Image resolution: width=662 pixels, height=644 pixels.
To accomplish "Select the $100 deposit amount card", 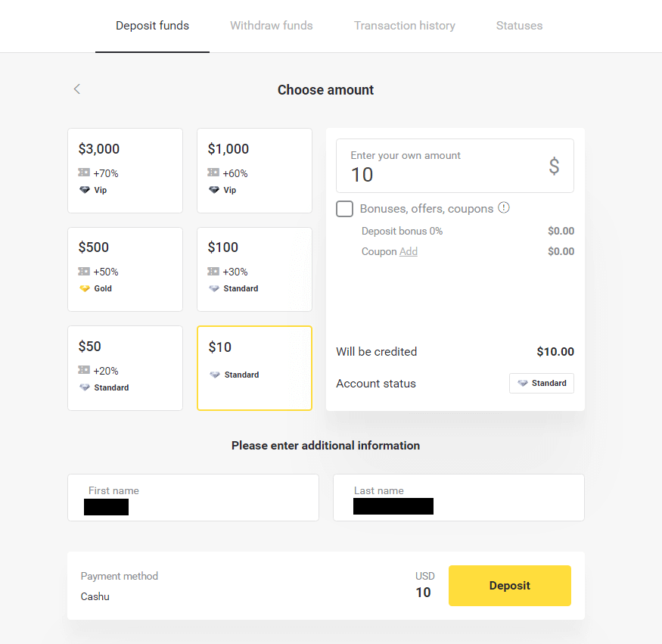I will click(254, 269).
